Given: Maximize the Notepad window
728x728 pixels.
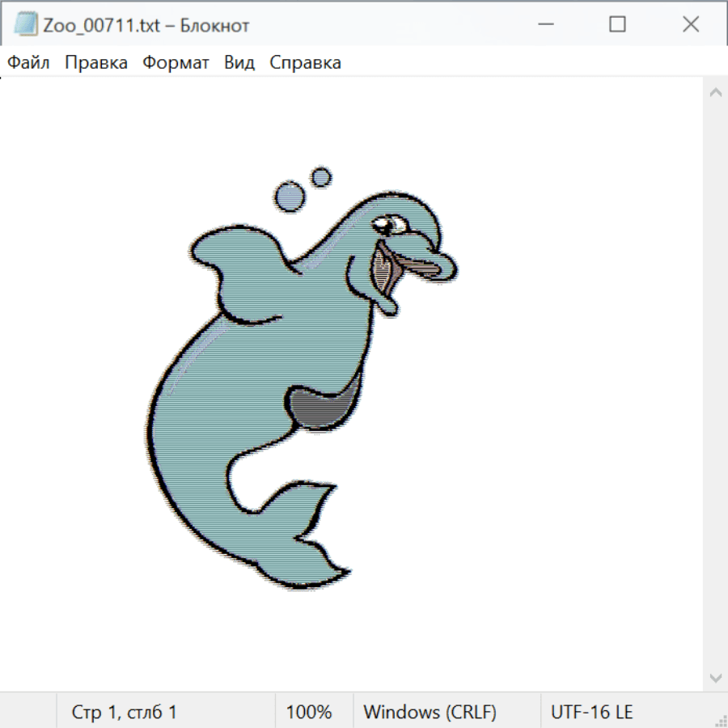Looking at the screenshot, I should (x=617, y=24).
